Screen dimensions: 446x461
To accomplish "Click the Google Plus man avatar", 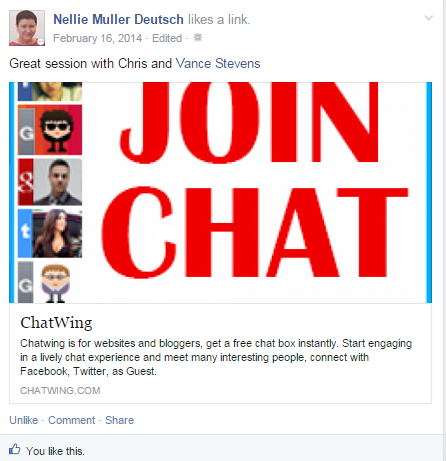I will pos(50,182).
